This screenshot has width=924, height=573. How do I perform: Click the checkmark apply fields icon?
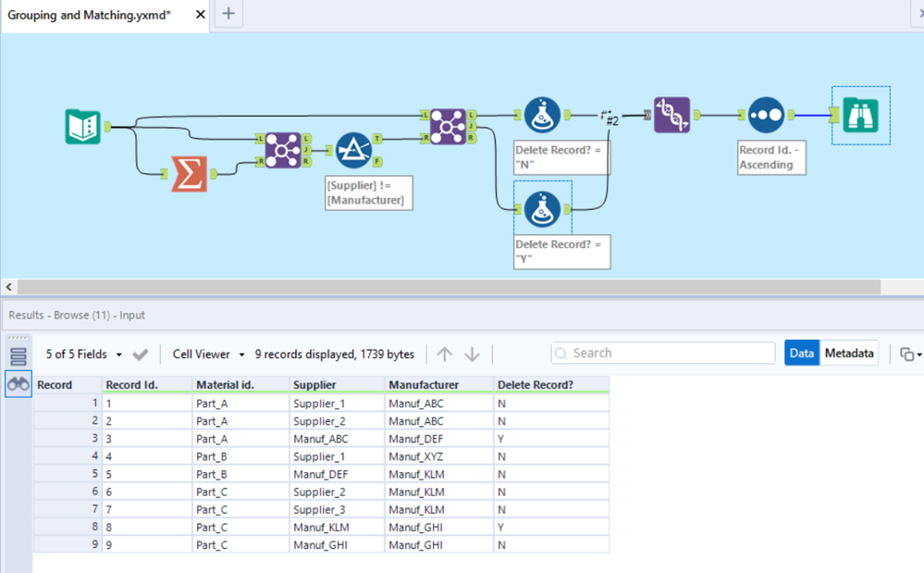pyautogui.click(x=141, y=355)
